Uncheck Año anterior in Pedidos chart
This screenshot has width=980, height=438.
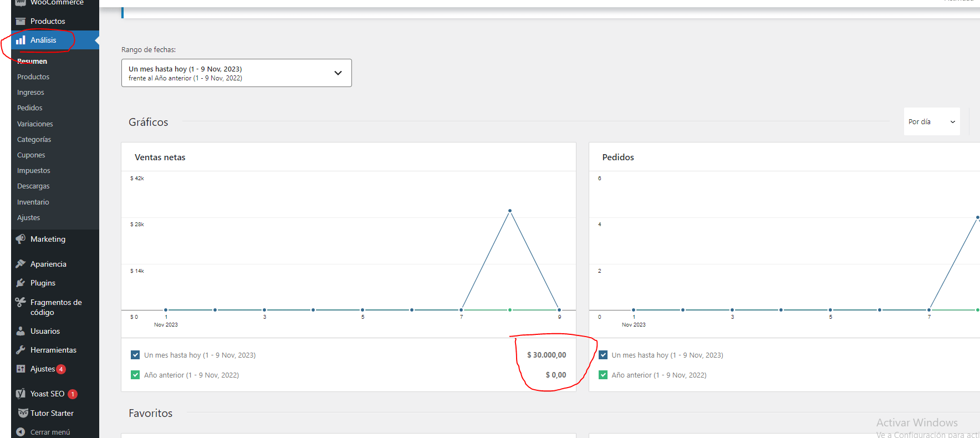603,375
